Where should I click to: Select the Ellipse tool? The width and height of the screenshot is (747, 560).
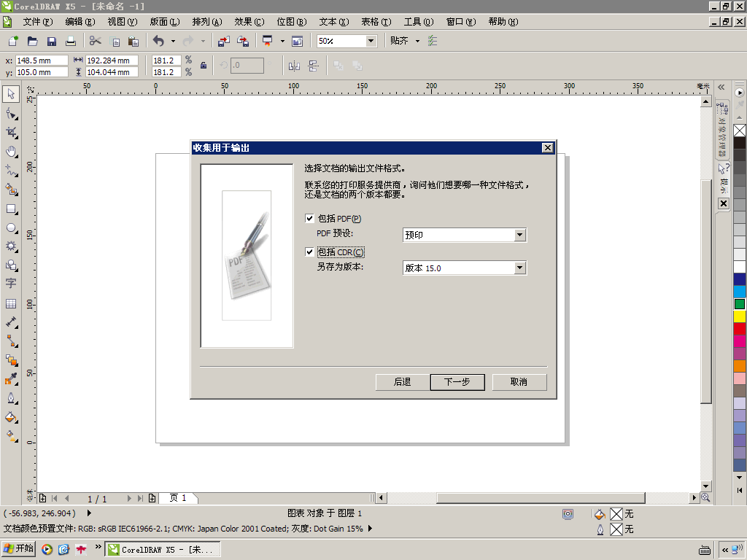pyautogui.click(x=11, y=228)
